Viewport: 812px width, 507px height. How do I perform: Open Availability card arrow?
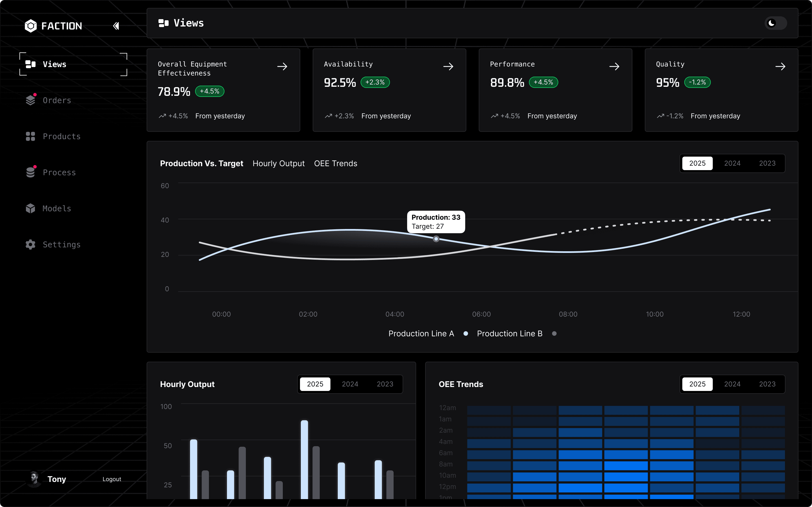[x=448, y=66]
